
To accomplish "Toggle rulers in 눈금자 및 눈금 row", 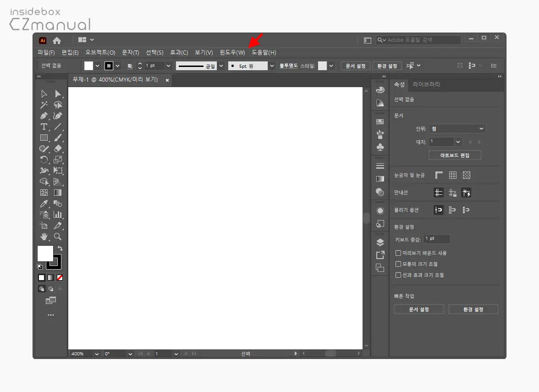I will tap(439, 175).
